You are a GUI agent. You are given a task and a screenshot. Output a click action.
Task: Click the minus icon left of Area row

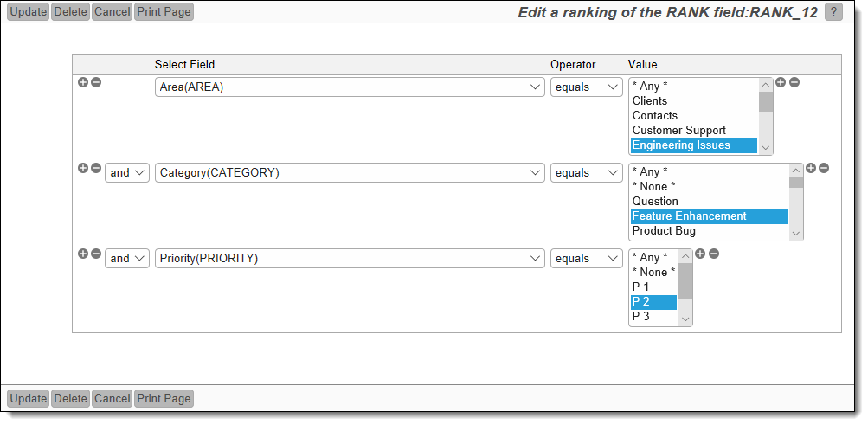tap(96, 82)
